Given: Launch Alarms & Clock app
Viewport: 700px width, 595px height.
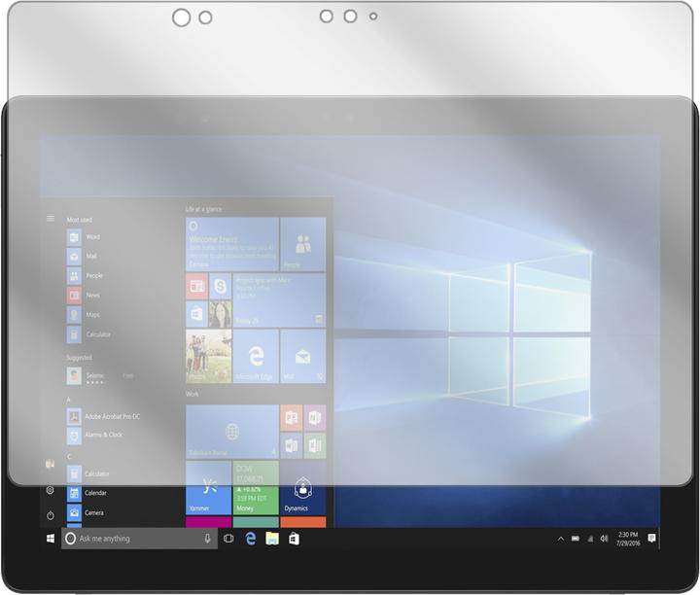Looking at the screenshot, I should [x=94, y=436].
